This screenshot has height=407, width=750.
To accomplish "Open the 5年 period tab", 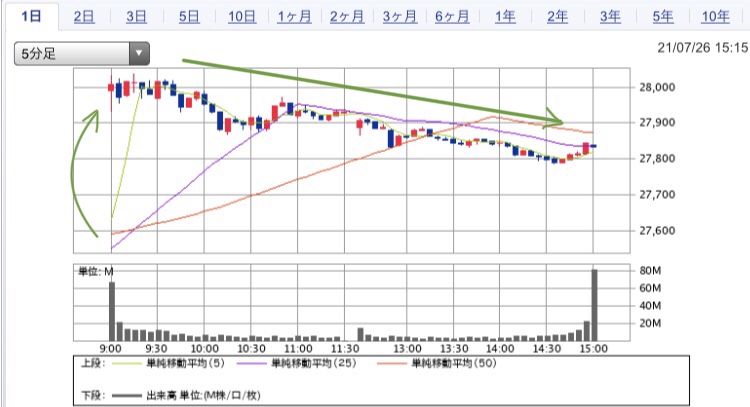I will 662,17.
